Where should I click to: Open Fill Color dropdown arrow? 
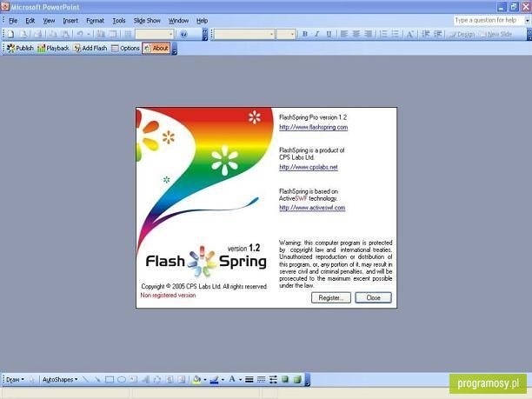pyautogui.click(x=205, y=379)
